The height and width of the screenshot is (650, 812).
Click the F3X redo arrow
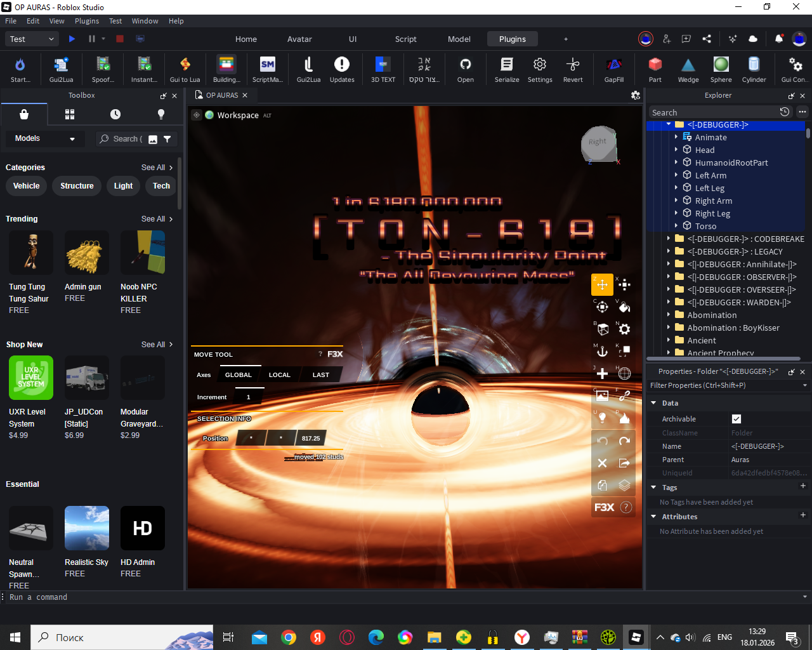coord(625,441)
